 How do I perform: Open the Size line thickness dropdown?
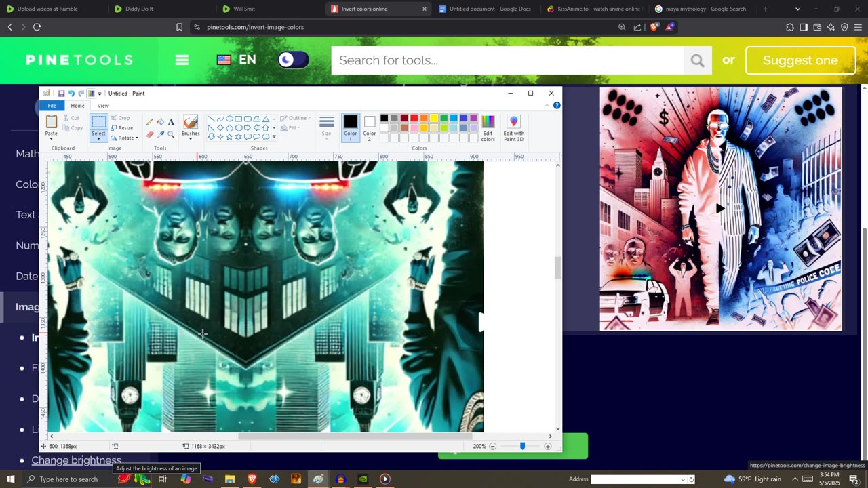327,127
